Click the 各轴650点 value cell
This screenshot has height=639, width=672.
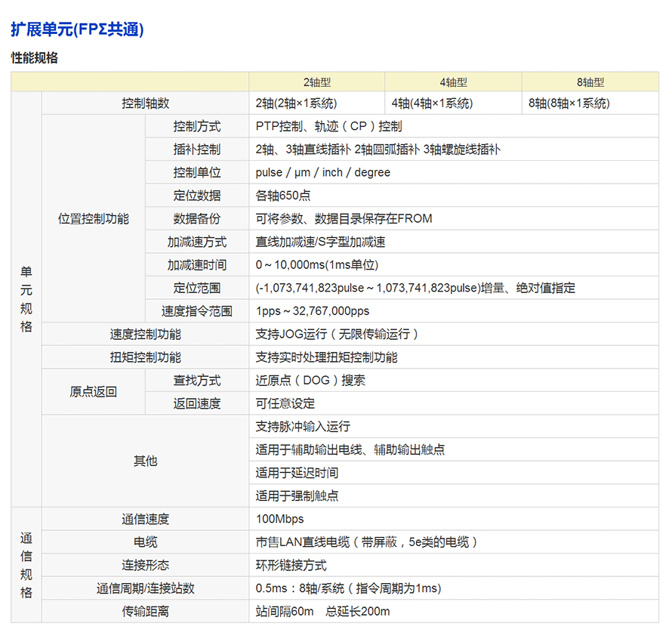tap(283, 196)
